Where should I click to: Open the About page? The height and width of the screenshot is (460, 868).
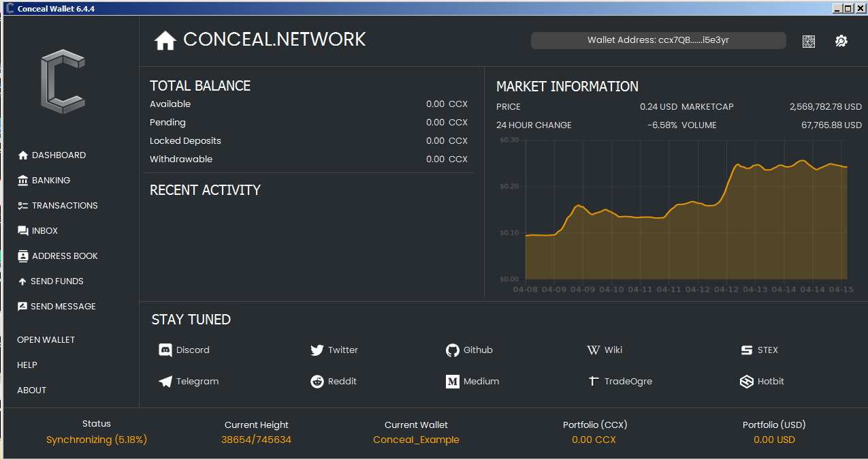[32, 390]
